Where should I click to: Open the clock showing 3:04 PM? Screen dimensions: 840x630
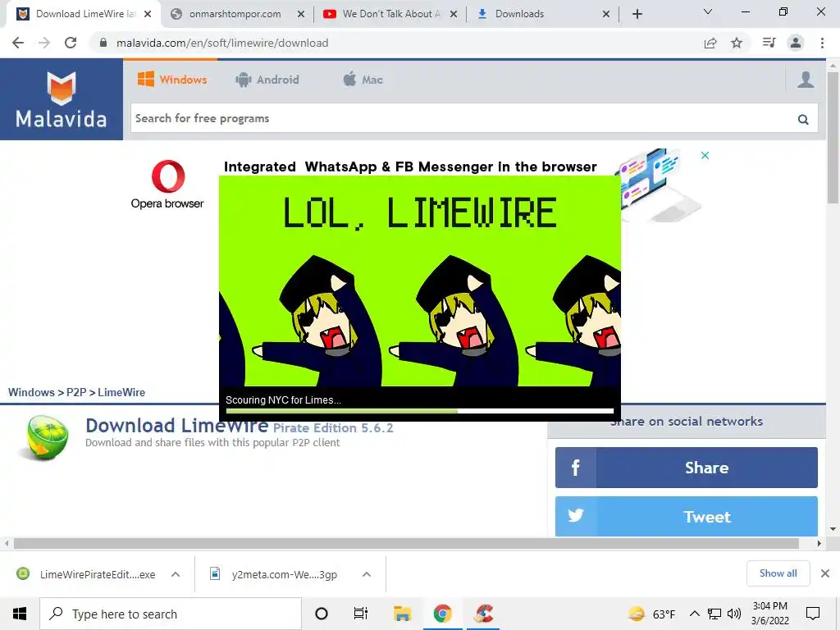(x=769, y=614)
